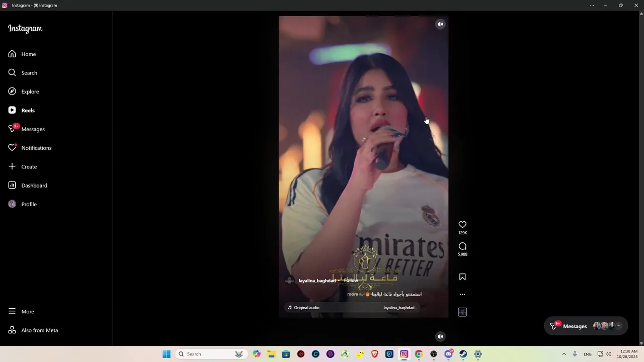Open Discord from the taskbar
This screenshot has width=644, height=362.
click(448, 354)
